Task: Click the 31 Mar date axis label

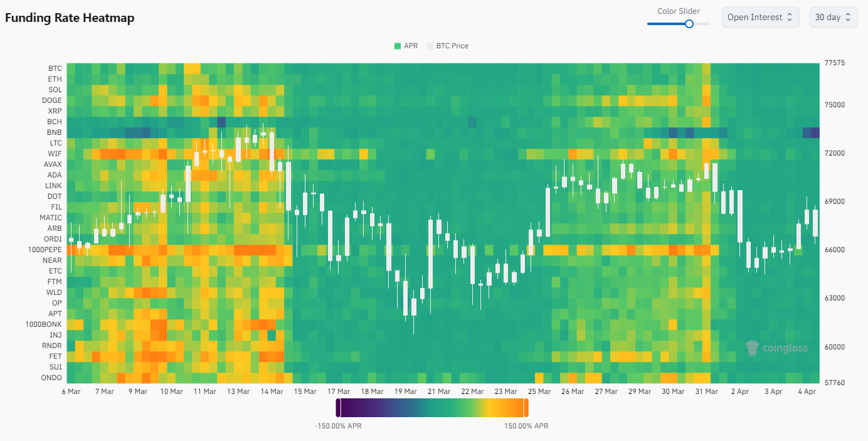Action: coord(707,391)
